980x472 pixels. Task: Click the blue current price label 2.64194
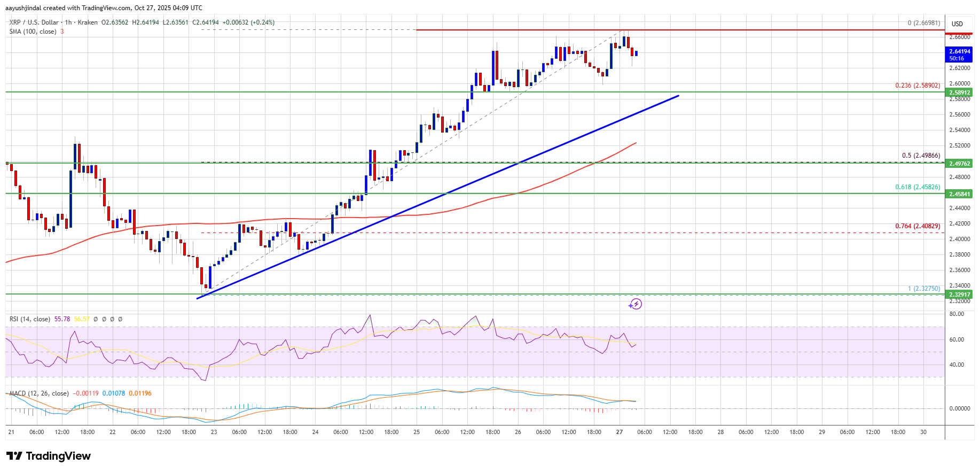tap(960, 55)
